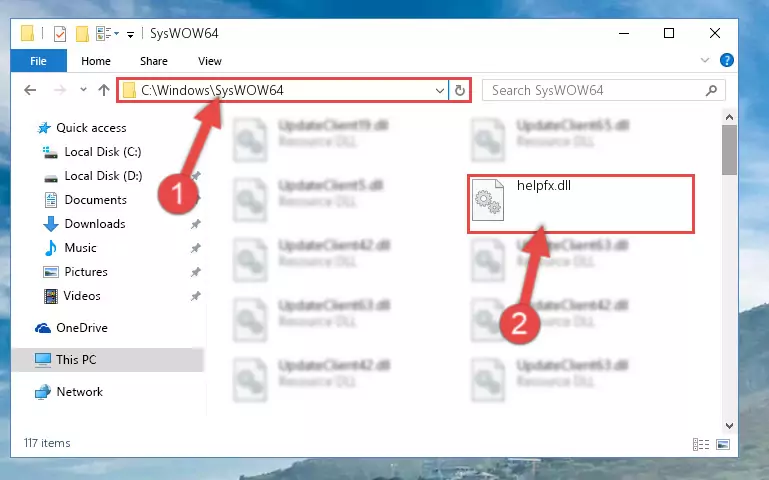Click the Videos pin icon
769x480 pixels.
pos(195,296)
